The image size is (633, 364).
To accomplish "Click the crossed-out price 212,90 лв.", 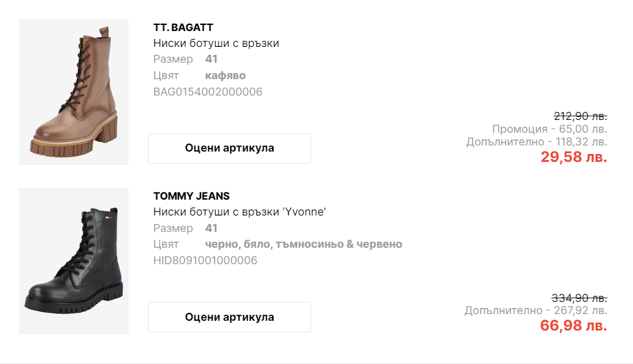I will pos(580,116).
